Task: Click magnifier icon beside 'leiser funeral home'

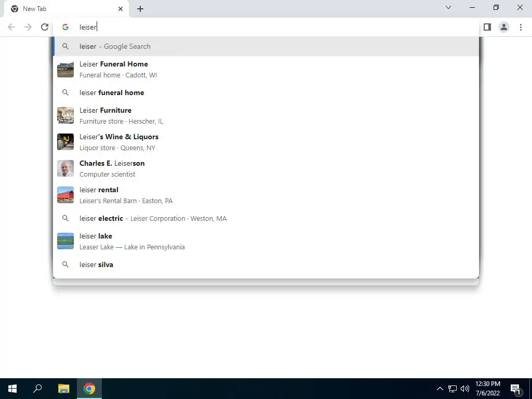Action: 65,92
